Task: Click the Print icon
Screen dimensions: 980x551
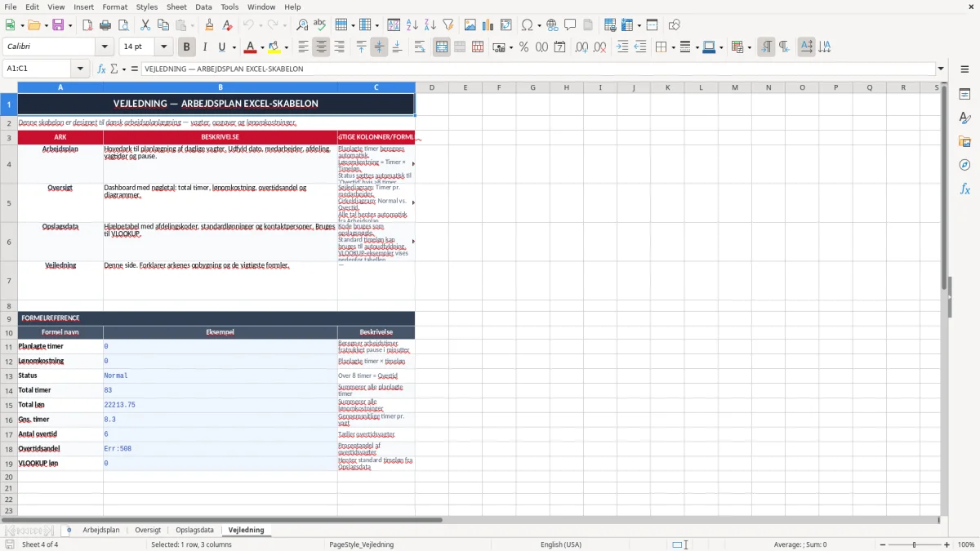Action: click(104, 25)
